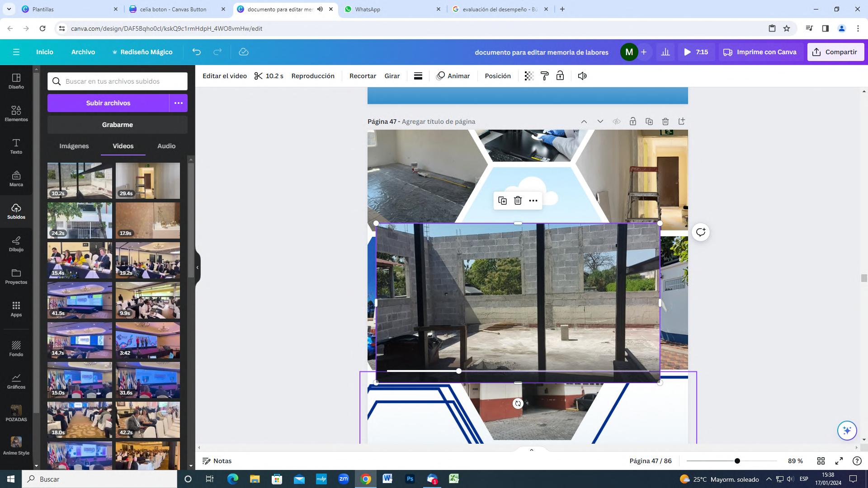Expand the floating toolbar's three-dot menu
This screenshot has width=868, height=488.
[x=533, y=201]
